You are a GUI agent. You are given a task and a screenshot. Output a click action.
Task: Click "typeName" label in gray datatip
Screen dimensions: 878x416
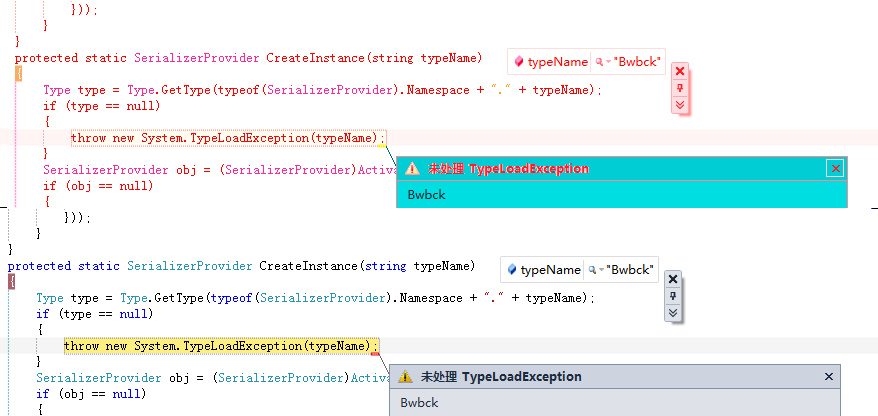tap(550, 270)
